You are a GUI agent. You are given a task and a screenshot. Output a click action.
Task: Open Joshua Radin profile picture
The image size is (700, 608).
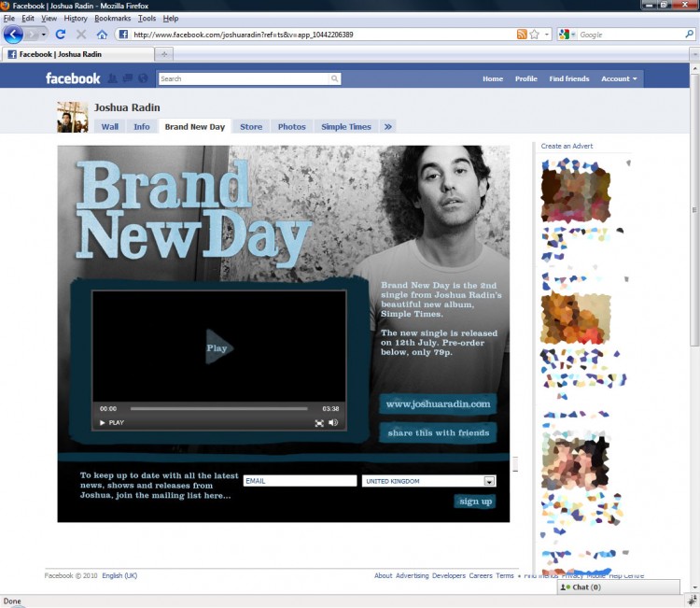pos(72,117)
